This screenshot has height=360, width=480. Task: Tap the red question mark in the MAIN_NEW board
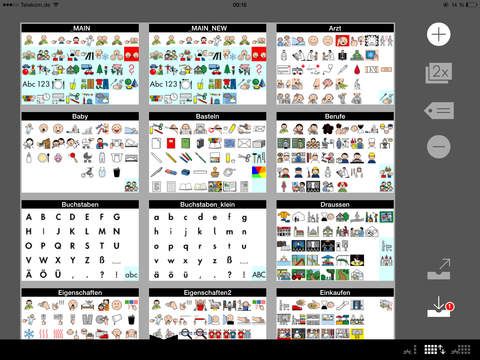(259, 69)
